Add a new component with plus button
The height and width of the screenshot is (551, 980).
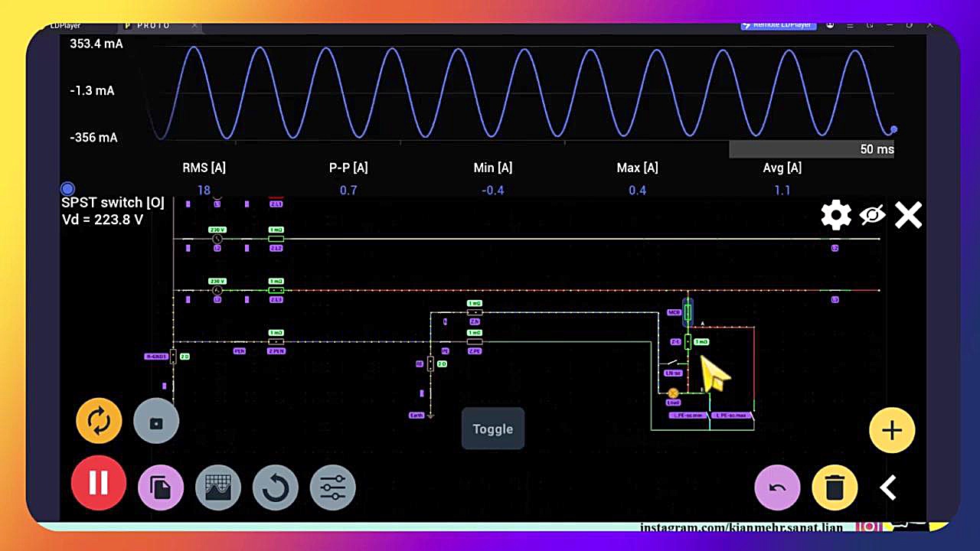coord(892,430)
